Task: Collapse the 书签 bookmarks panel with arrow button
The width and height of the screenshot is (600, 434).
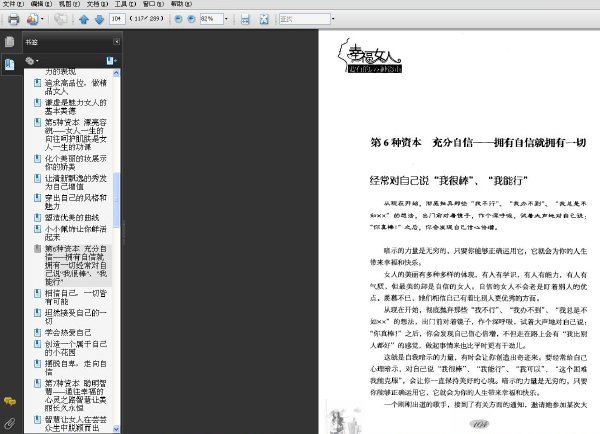Action: tap(116, 41)
